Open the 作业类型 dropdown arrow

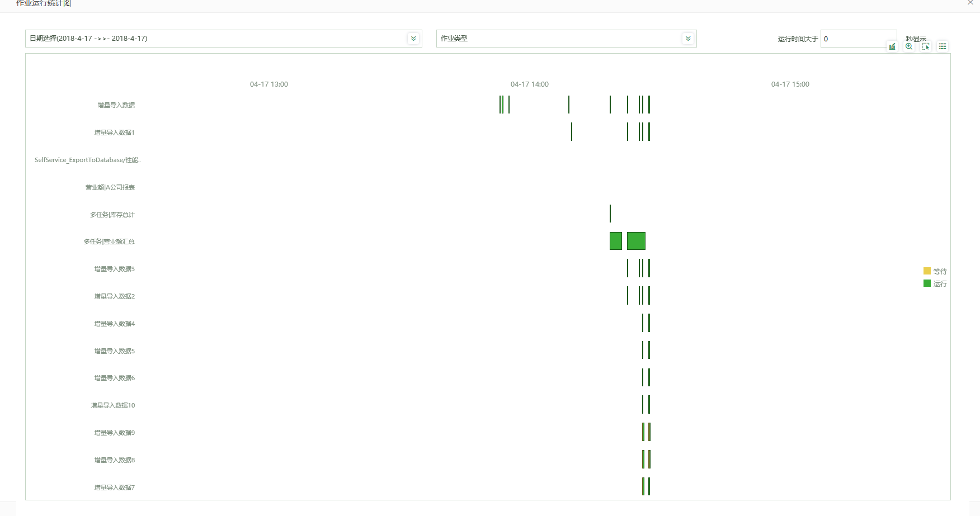688,39
